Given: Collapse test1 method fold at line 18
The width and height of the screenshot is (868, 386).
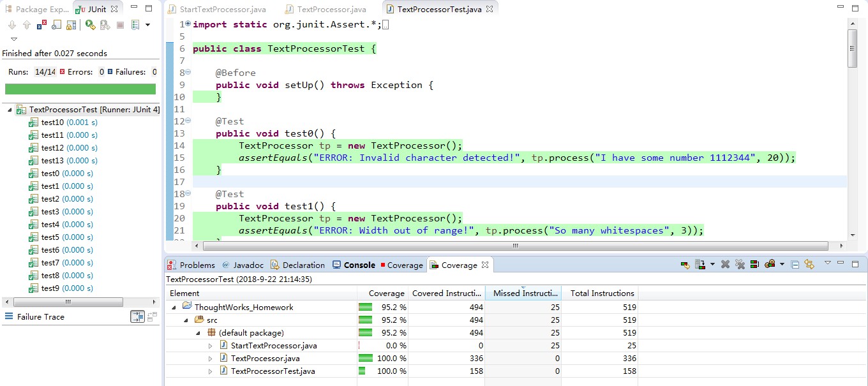Looking at the screenshot, I should pos(188,194).
